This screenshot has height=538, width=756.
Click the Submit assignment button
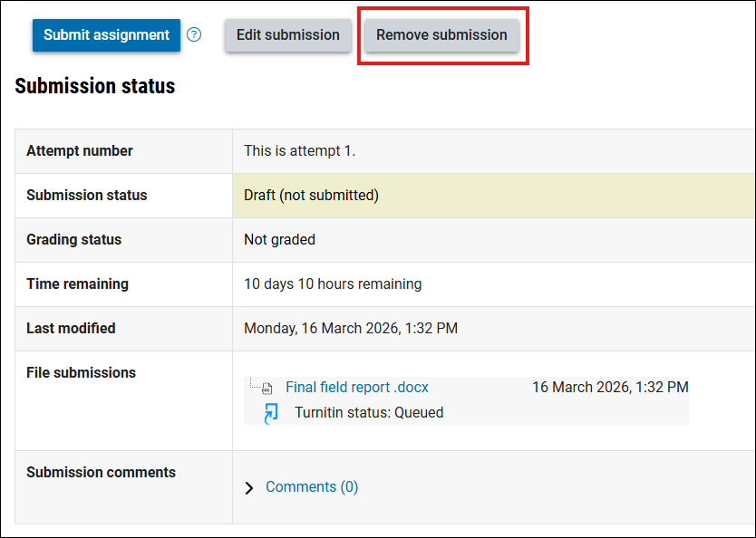[106, 35]
